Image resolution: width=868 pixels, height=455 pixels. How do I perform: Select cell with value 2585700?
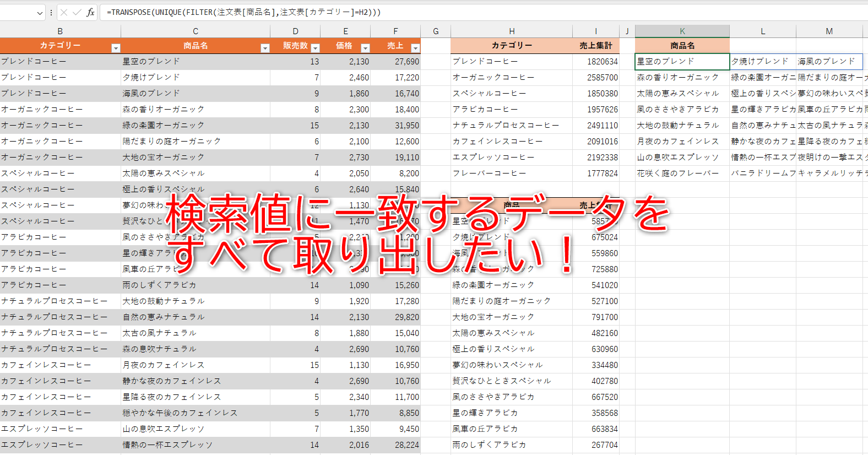[x=596, y=78]
